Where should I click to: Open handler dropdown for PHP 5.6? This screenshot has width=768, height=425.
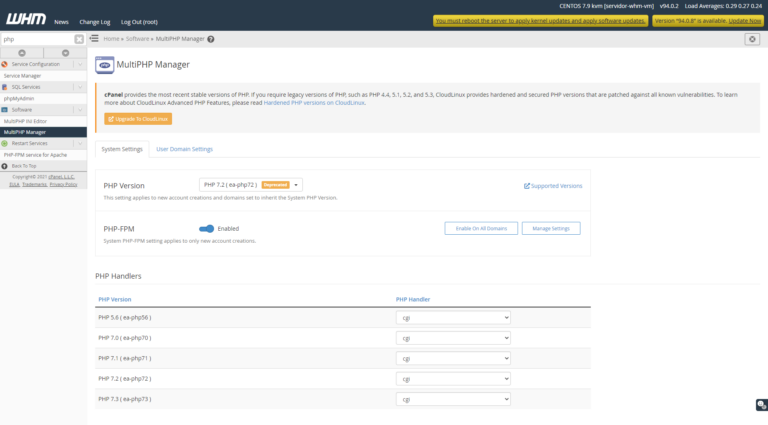[x=453, y=318]
